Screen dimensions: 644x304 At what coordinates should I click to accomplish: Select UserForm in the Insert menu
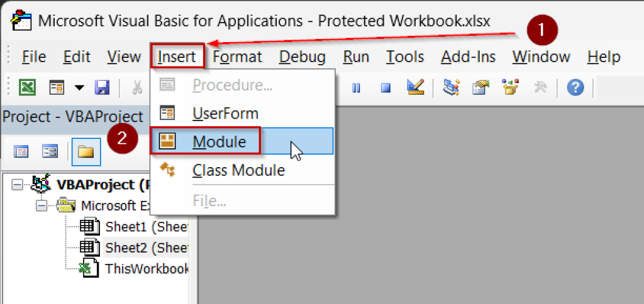click(x=225, y=114)
